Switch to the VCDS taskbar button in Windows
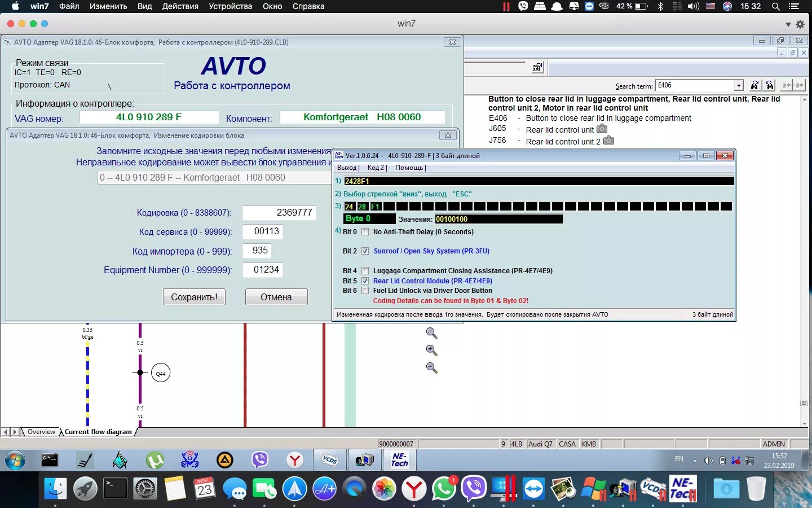 [x=330, y=461]
